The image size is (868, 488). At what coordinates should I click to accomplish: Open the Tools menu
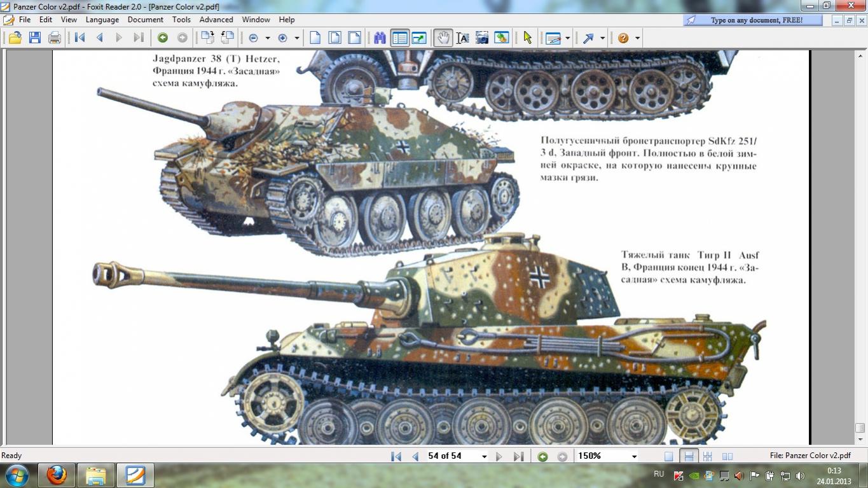[181, 20]
